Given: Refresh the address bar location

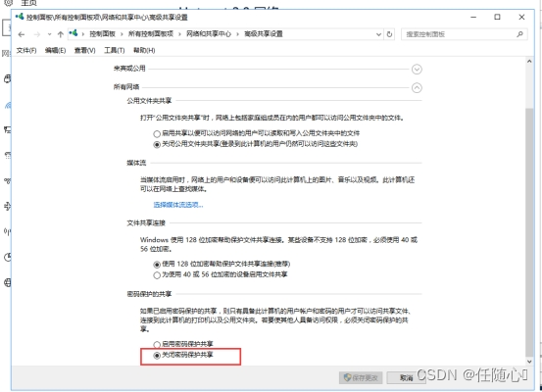Looking at the screenshot, I should click(x=389, y=34).
